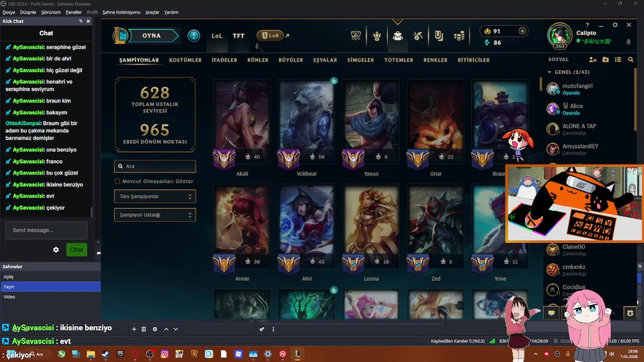This screenshot has height=362, width=644.
Task: Open the Store coins icon
Action: click(459, 36)
